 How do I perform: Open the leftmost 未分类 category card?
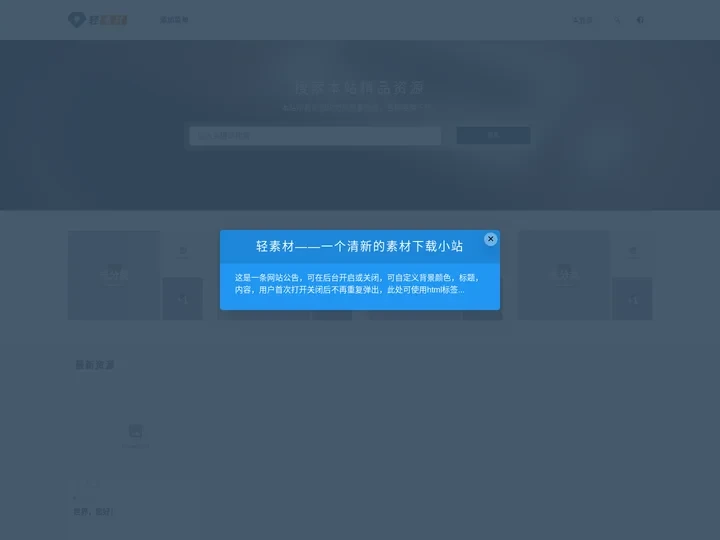click(x=114, y=275)
